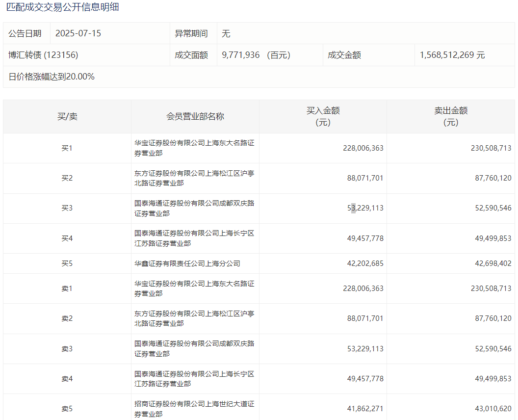This screenshot has width=518, height=420.
Task: Click the 匹配成交交易公开信息明细 title
Action: [x=62, y=7]
